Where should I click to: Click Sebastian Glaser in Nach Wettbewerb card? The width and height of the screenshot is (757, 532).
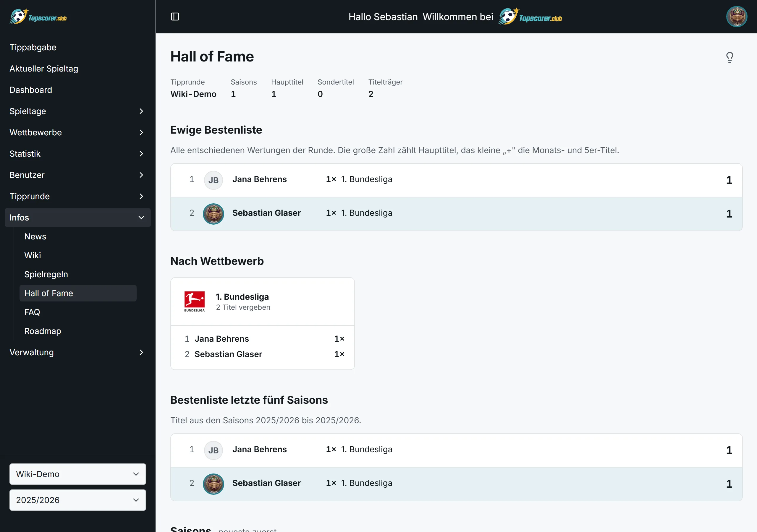click(x=228, y=354)
